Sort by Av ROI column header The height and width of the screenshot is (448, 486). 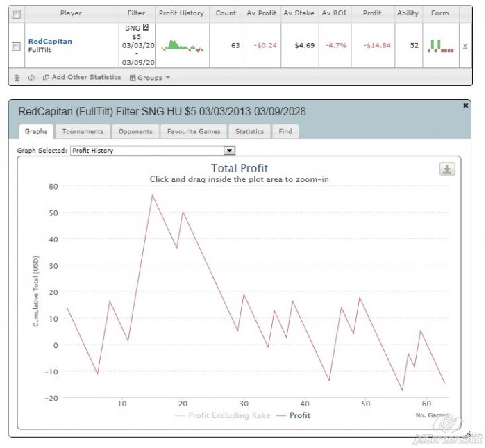tap(334, 13)
